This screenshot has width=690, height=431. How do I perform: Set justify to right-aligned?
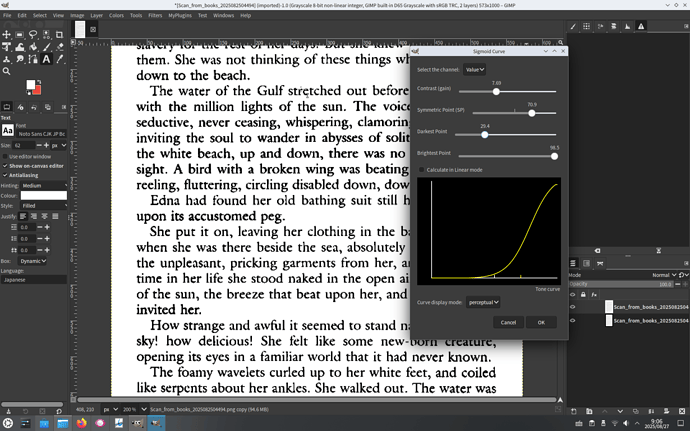tap(33, 216)
